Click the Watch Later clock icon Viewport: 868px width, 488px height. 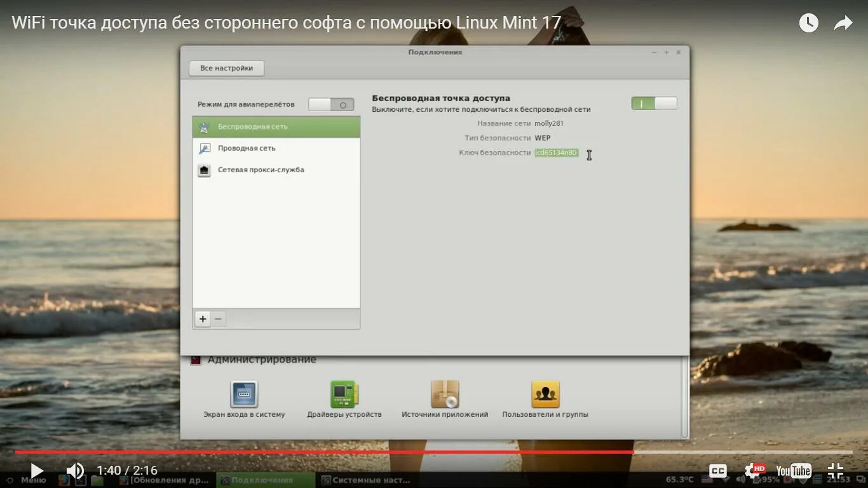click(x=808, y=24)
